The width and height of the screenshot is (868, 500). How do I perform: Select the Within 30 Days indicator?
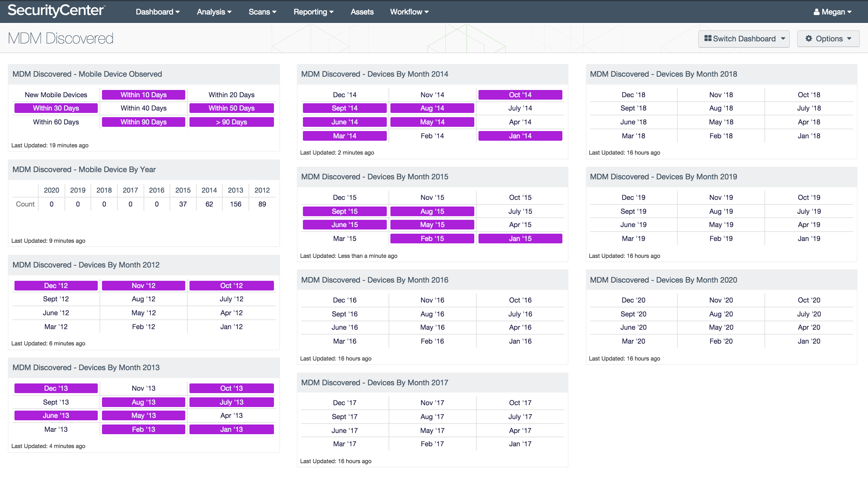point(56,108)
